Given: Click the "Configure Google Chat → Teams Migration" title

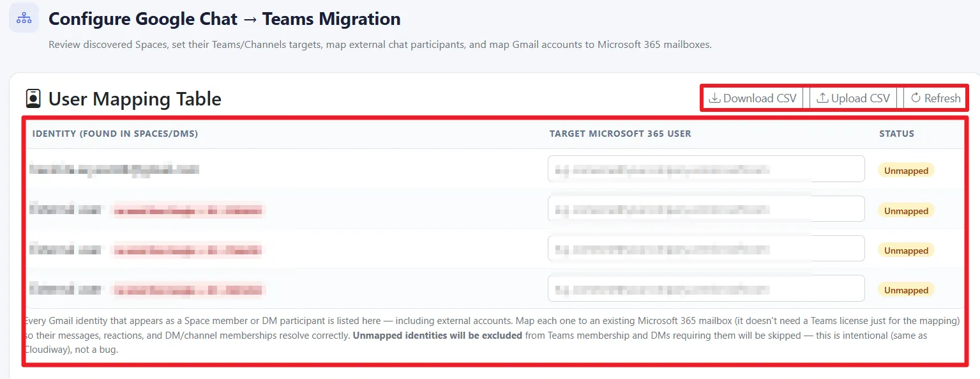Looking at the screenshot, I should click(x=225, y=19).
